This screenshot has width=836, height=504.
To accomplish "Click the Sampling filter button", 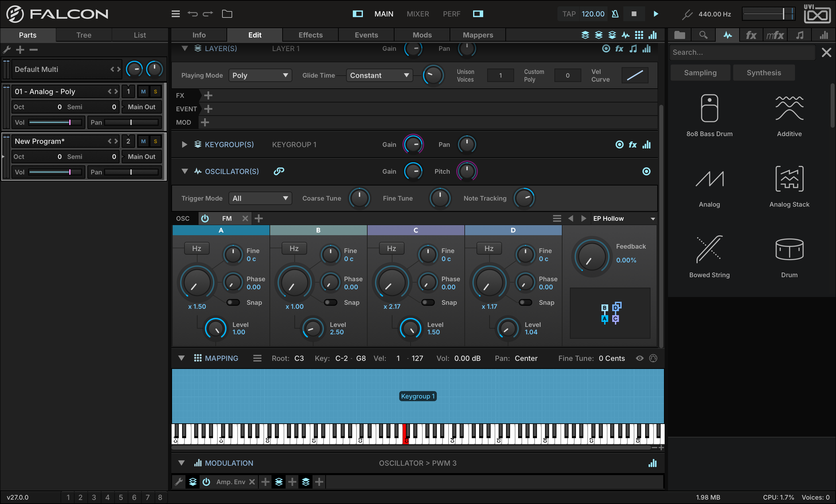I will tap(700, 73).
